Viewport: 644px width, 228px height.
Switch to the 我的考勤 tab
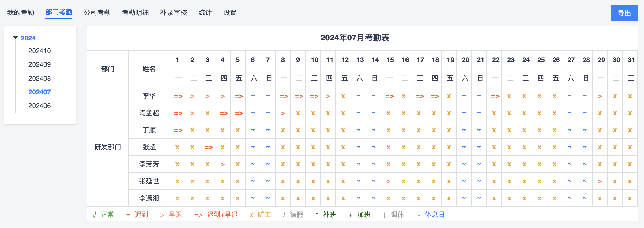(x=21, y=12)
